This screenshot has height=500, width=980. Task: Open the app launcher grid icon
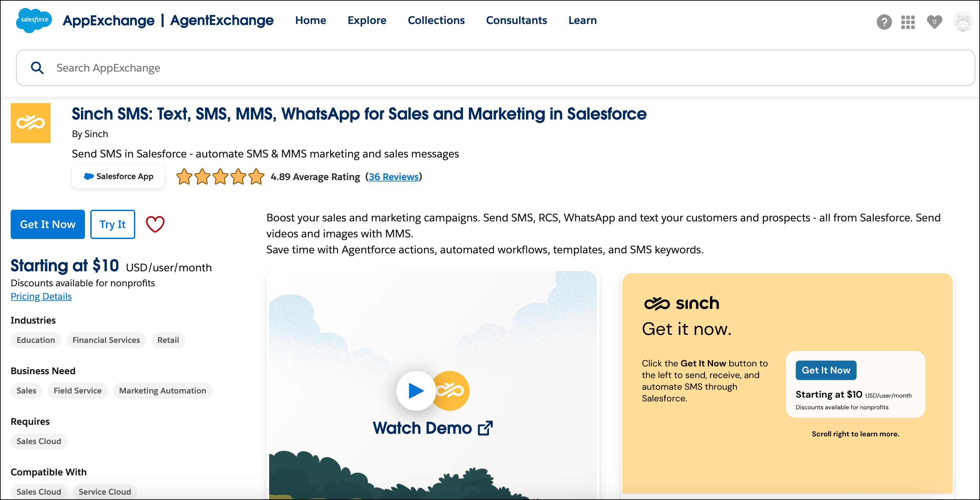908,22
